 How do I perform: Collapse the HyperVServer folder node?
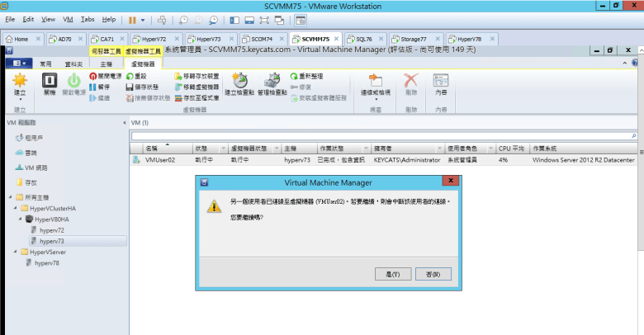click(x=16, y=252)
